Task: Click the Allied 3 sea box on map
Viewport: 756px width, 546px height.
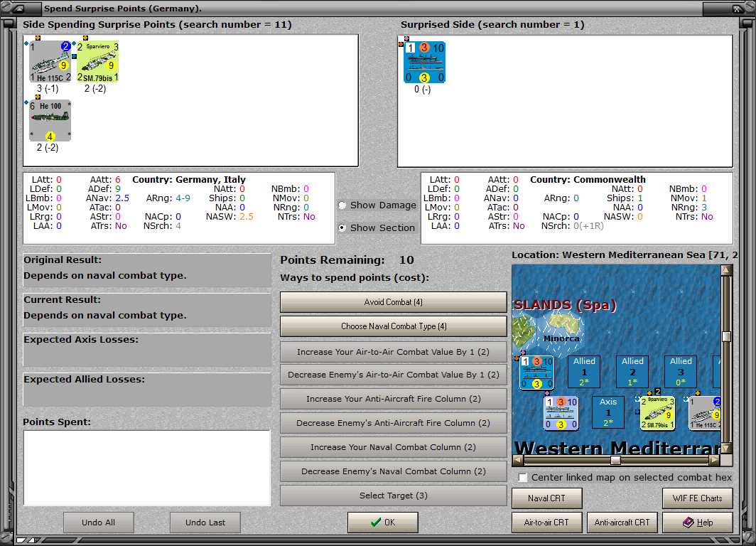Action: 680,371
